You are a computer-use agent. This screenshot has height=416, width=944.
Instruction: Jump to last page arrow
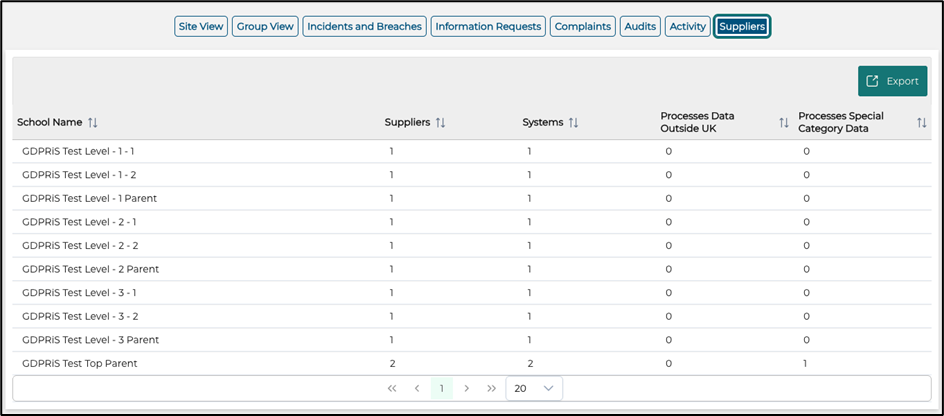tap(492, 388)
